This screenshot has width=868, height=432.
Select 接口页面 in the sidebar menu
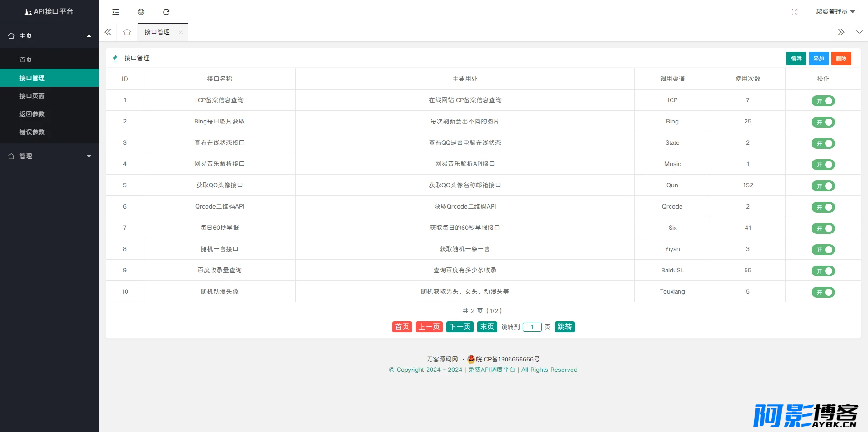[32, 96]
